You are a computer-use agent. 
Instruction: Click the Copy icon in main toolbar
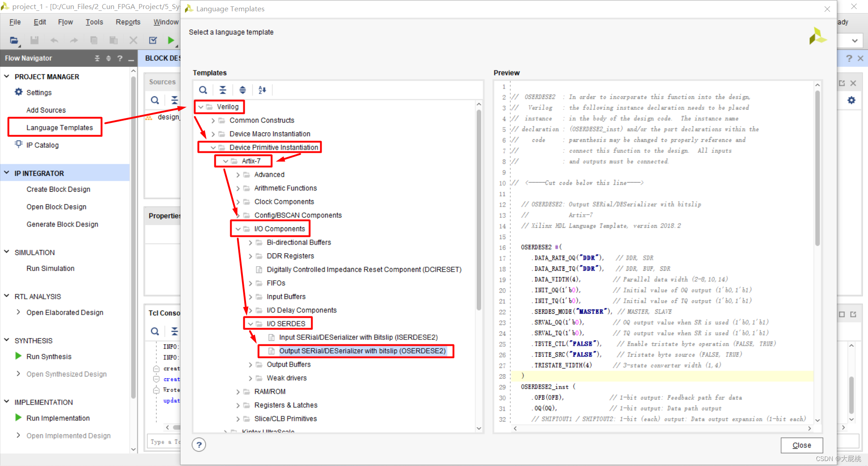[x=94, y=40]
